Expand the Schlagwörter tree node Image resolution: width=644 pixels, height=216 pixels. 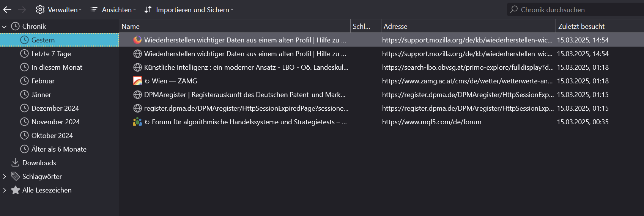coord(5,177)
